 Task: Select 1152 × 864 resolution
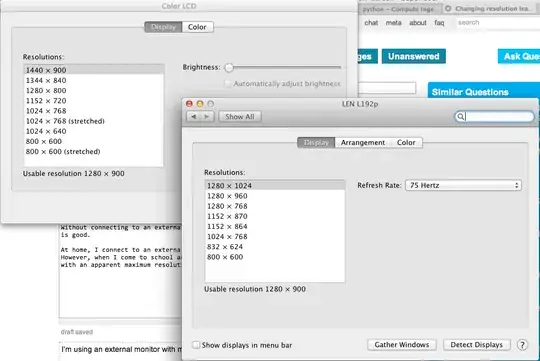coord(275,226)
